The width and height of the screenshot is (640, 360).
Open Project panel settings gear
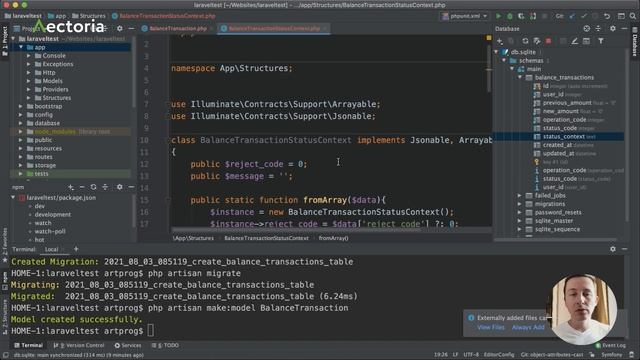(120, 29)
